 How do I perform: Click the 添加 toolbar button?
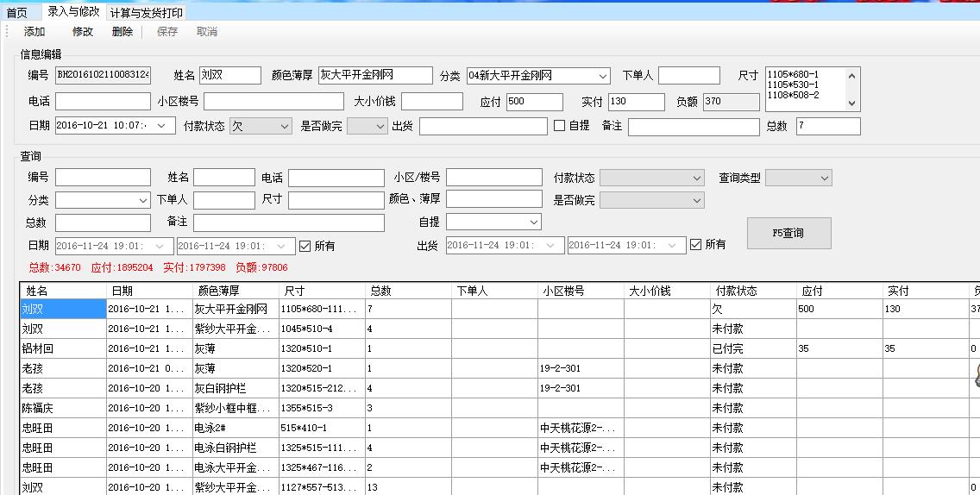click(x=35, y=32)
